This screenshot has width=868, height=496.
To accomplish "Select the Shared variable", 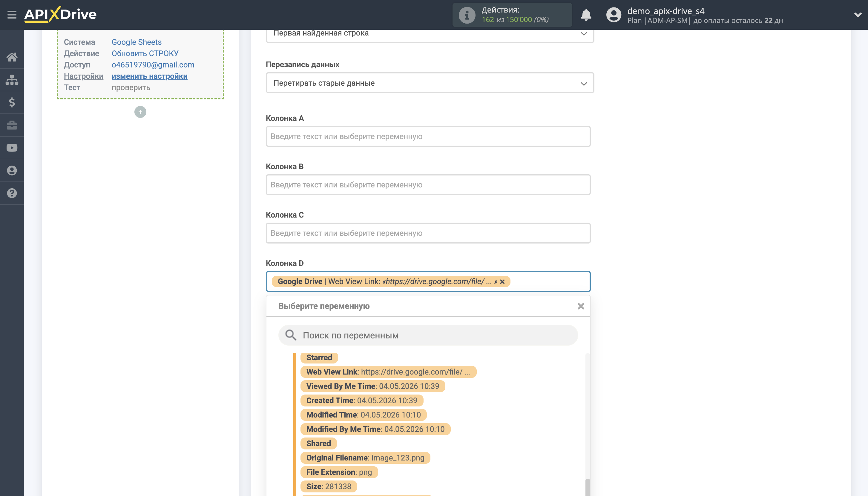I will point(318,443).
